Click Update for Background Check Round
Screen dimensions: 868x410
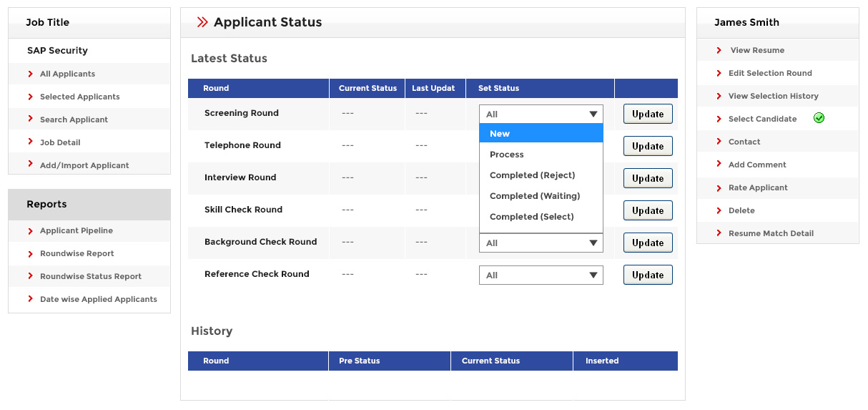(x=648, y=243)
